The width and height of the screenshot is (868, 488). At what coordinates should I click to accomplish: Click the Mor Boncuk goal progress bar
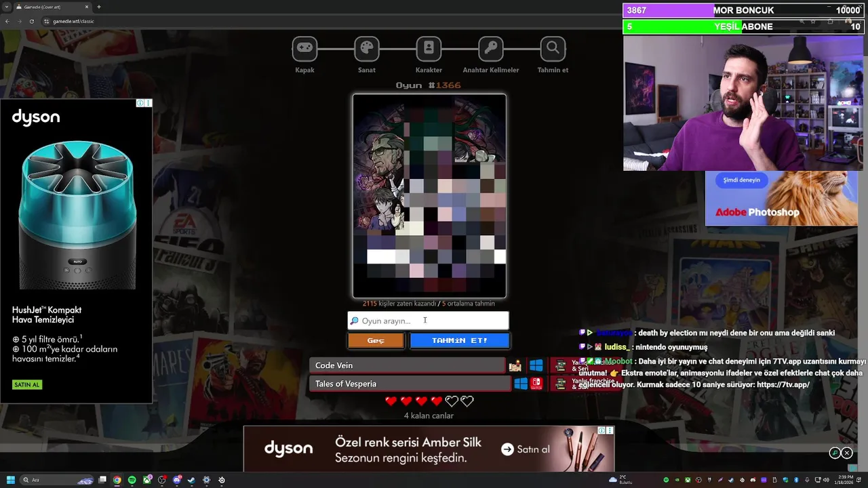click(x=743, y=10)
